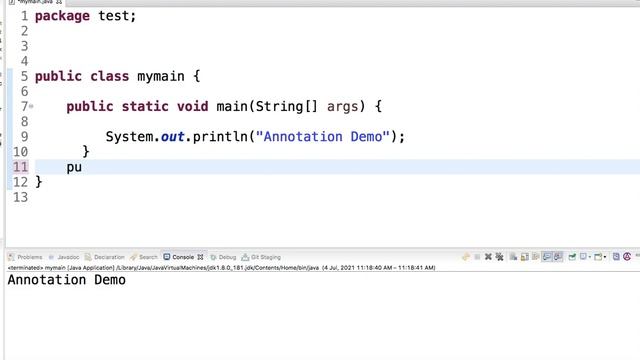Open the Open Console dropdown arrow

pyautogui.click(x=605, y=257)
